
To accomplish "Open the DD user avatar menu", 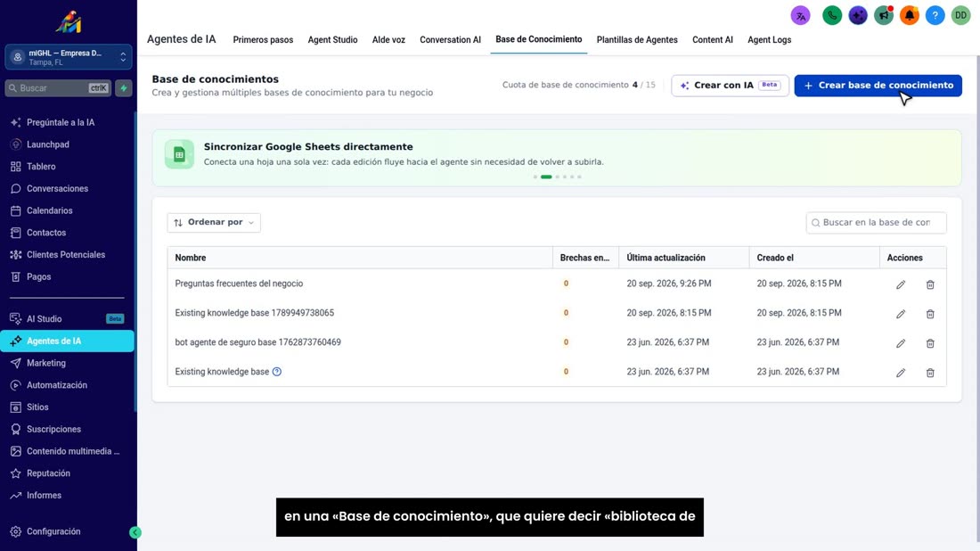I will pos(960,16).
